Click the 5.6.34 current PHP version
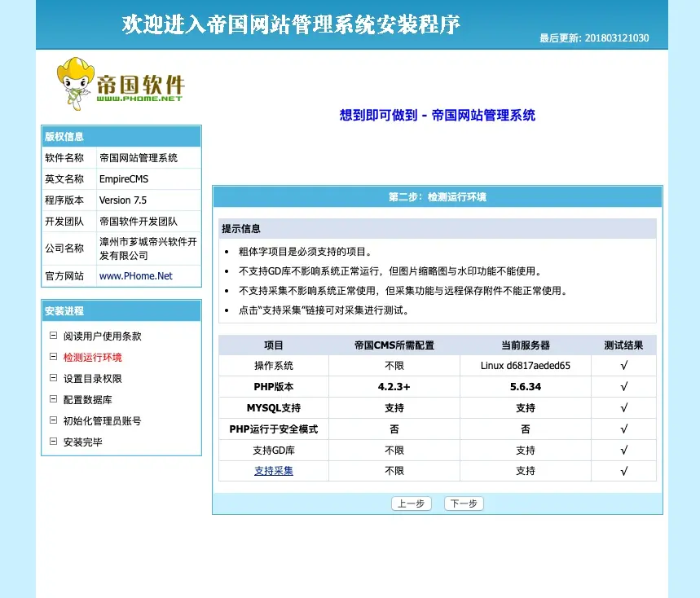This screenshot has height=598, width=700. 526,386
